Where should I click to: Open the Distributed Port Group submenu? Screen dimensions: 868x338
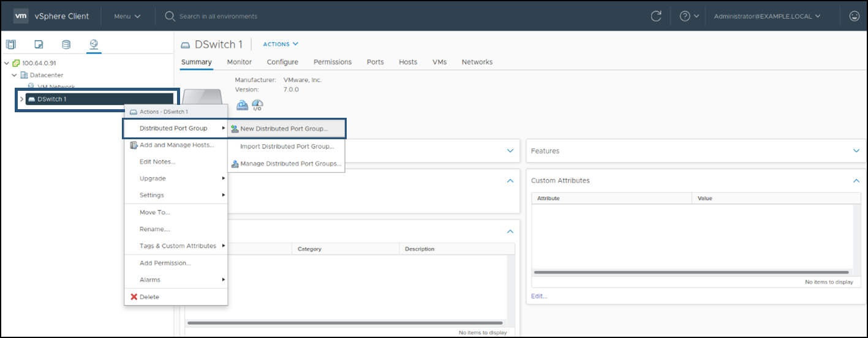[x=176, y=128]
